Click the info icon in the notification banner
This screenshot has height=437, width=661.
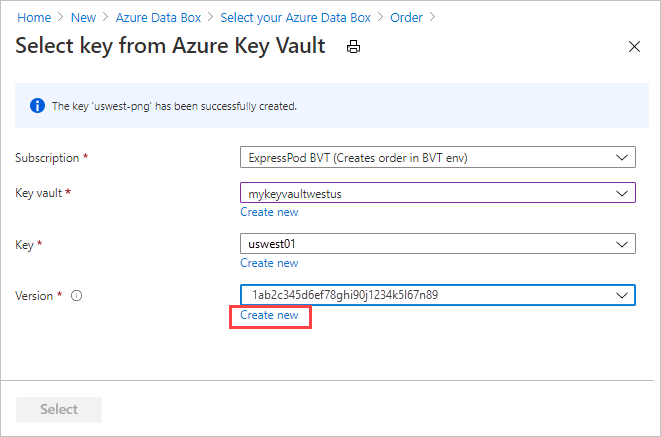click(x=37, y=105)
